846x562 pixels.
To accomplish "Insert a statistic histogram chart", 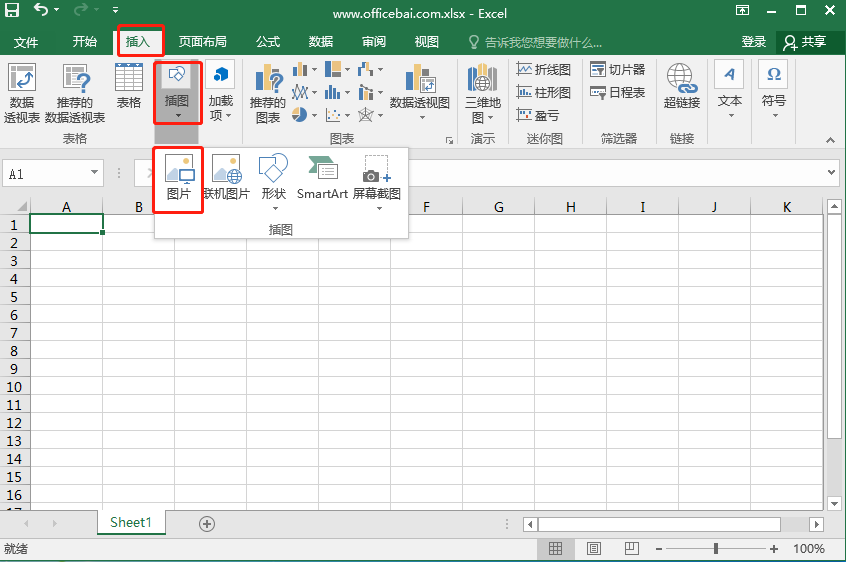I will click(x=337, y=92).
